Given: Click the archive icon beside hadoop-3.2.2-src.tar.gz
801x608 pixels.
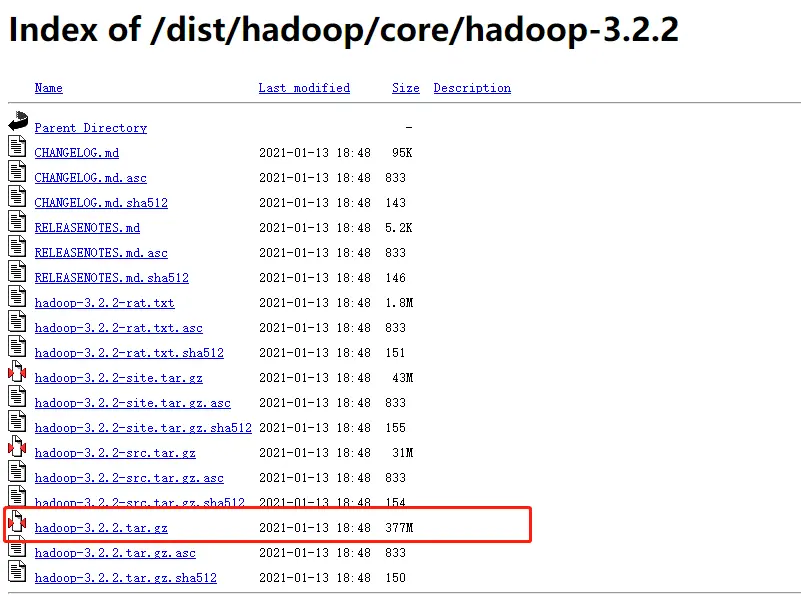Looking at the screenshot, I should (x=16, y=447).
